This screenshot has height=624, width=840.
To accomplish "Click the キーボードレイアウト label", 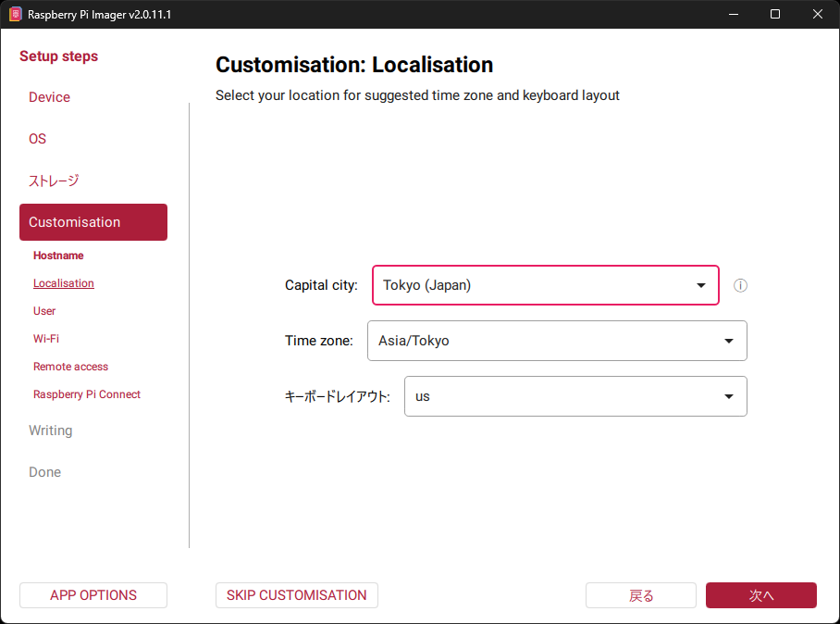I will pyautogui.click(x=337, y=396).
